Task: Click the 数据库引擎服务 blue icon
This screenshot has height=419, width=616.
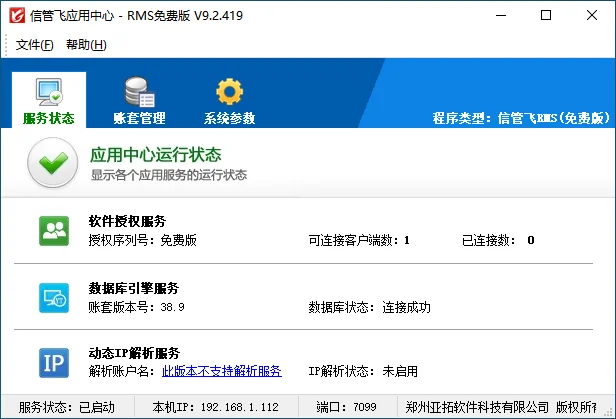Action: pyautogui.click(x=54, y=298)
